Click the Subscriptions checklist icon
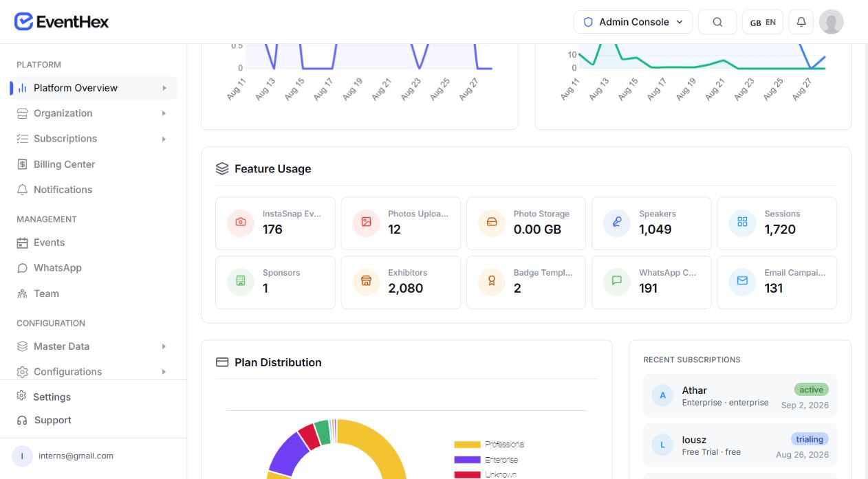 pyautogui.click(x=23, y=139)
